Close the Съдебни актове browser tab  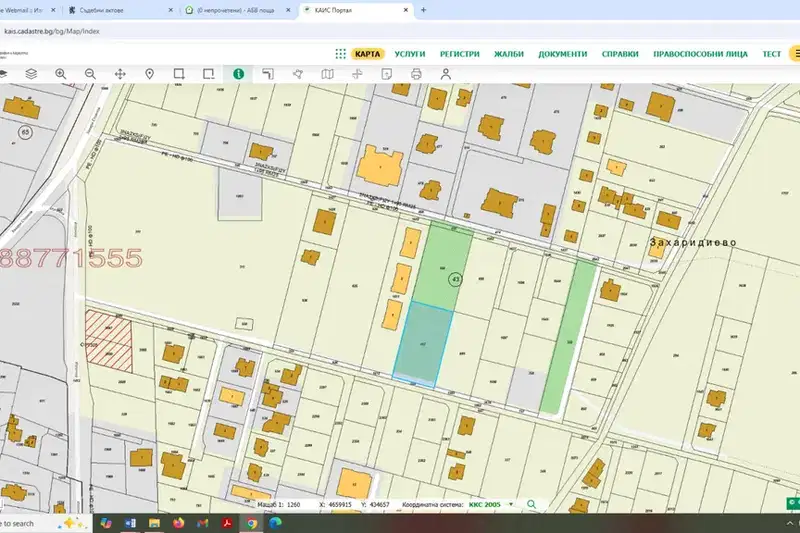170,10
